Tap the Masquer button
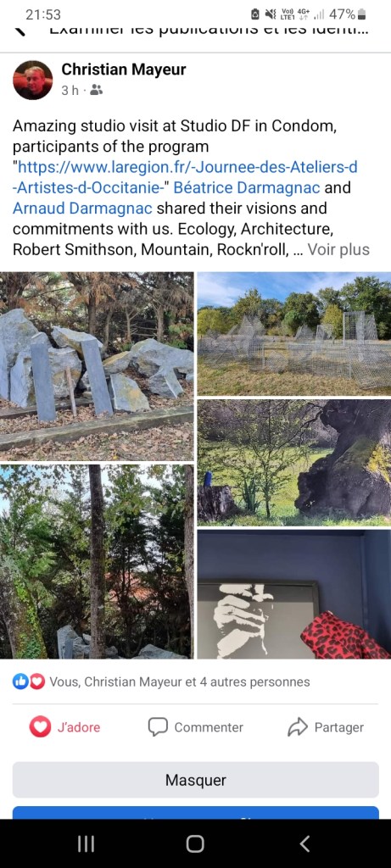The width and height of the screenshot is (391, 868). pos(195,780)
